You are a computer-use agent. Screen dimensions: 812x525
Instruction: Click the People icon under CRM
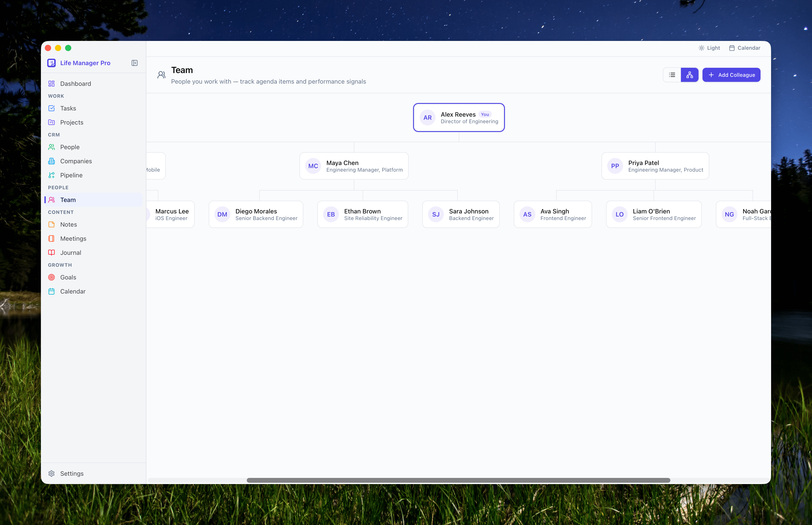51,147
